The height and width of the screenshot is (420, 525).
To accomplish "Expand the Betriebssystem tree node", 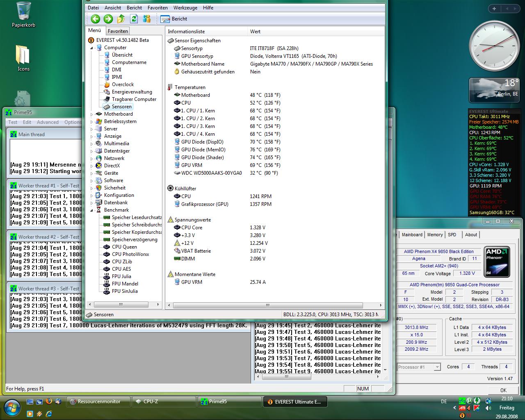I will coord(92,122).
